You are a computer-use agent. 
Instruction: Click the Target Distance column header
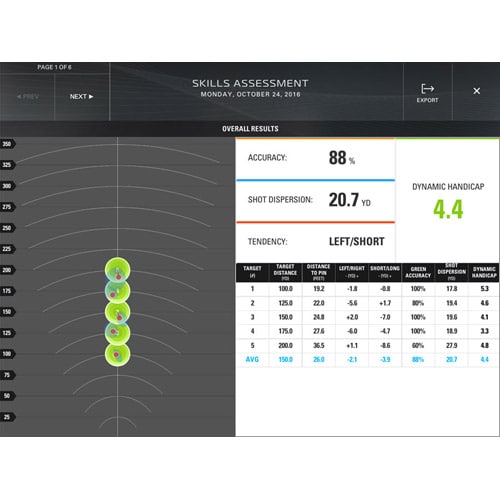point(285,272)
